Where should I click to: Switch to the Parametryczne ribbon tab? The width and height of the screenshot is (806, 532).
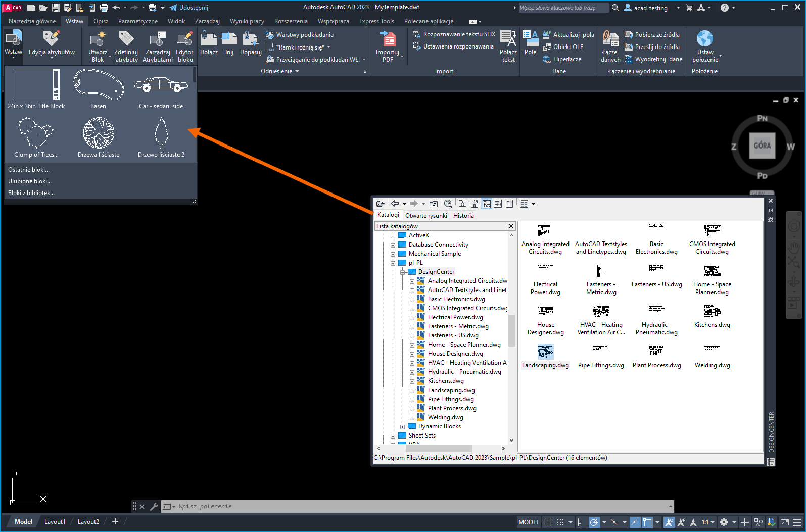coord(138,21)
